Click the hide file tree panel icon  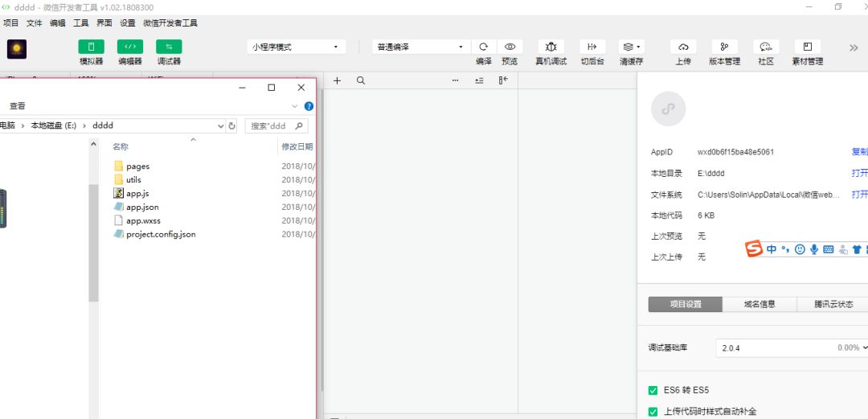coord(503,80)
